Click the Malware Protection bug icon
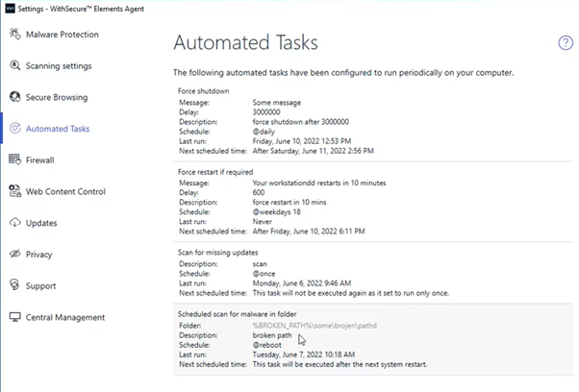This screenshot has width=579, height=392. pyautogui.click(x=14, y=34)
